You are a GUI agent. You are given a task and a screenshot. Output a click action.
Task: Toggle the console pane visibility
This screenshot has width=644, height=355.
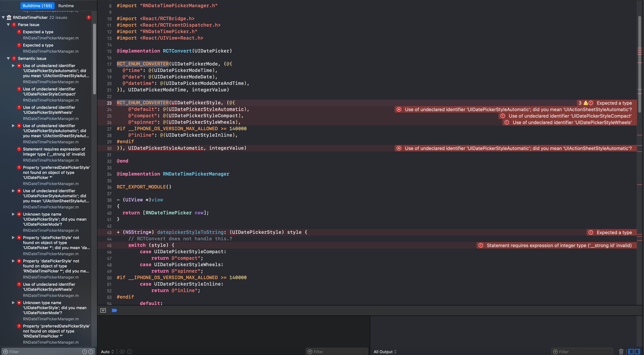(x=638, y=352)
